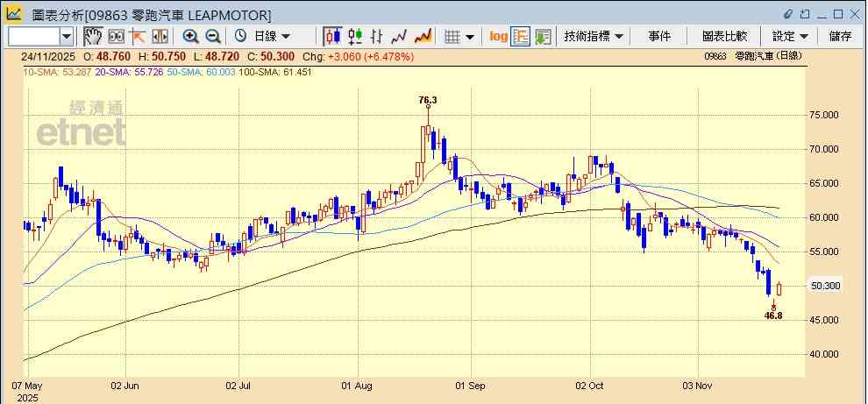The height and width of the screenshot is (404, 868).
Task: Switch to line chart type
Action: click(400, 36)
